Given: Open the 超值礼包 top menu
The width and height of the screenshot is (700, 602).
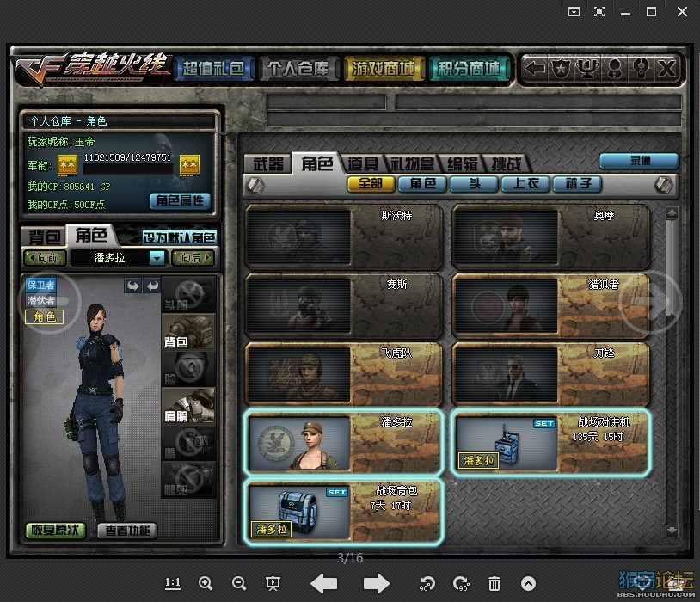Looking at the screenshot, I should (x=214, y=69).
